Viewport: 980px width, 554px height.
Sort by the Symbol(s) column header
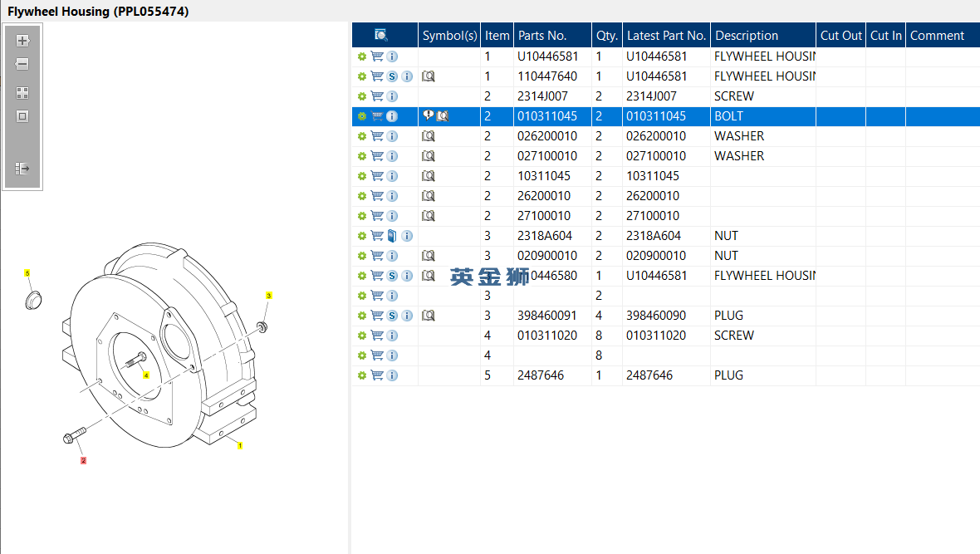449,35
